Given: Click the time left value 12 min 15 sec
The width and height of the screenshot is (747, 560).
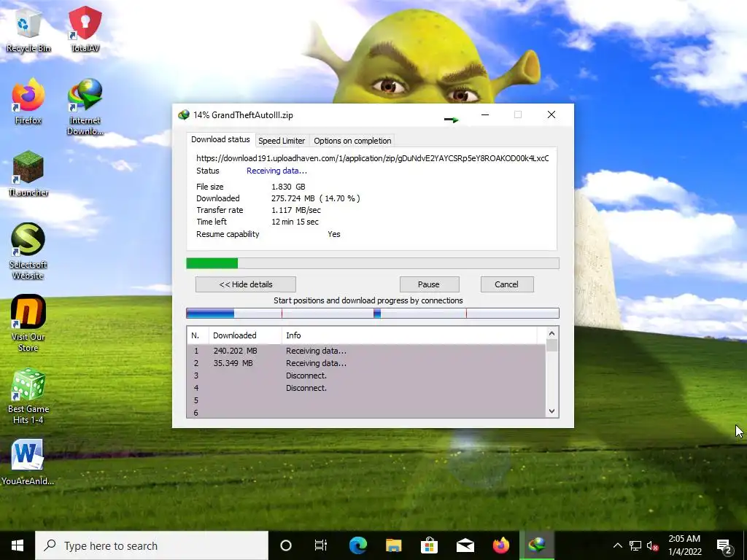Looking at the screenshot, I should tap(295, 222).
